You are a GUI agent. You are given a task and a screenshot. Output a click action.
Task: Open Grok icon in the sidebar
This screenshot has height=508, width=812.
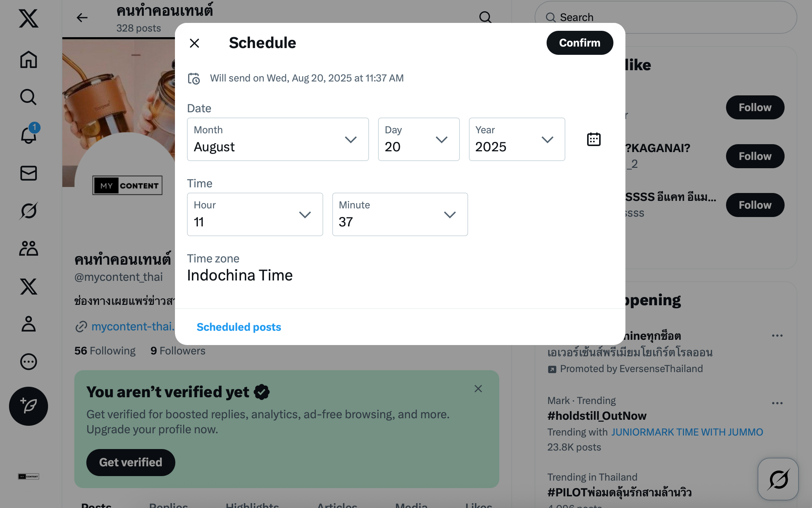click(x=29, y=211)
